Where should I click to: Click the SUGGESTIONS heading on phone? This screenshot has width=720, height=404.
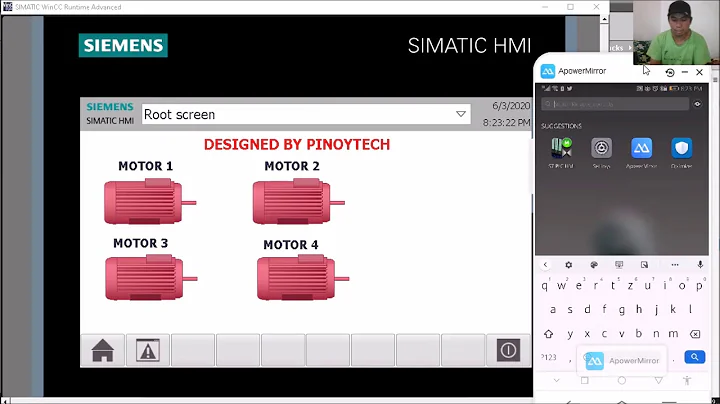coord(561,126)
